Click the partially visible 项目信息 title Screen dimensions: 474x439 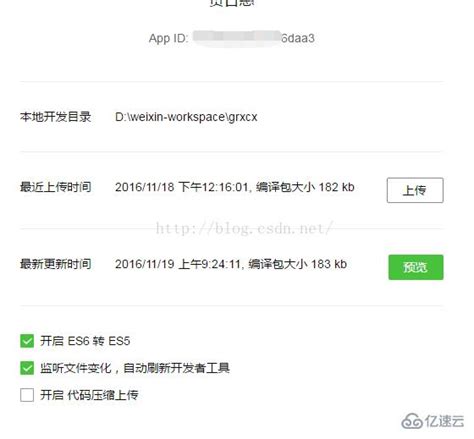click(x=232, y=3)
